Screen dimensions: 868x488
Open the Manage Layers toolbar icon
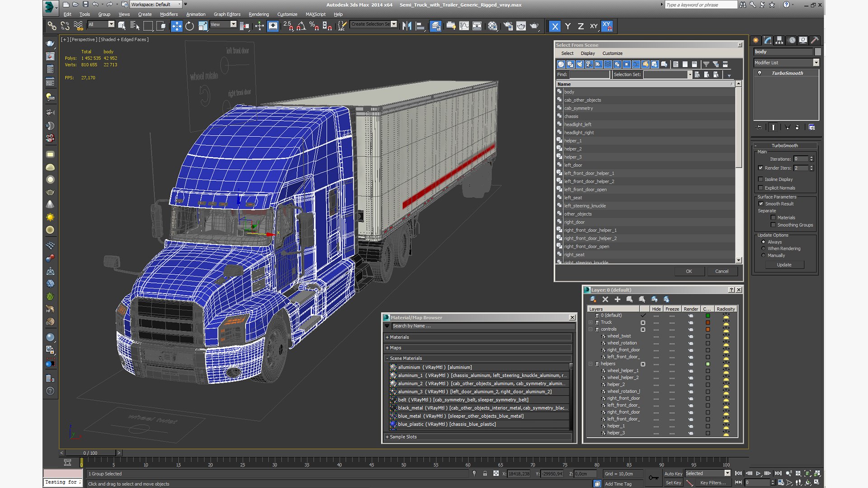pyautogui.click(x=435, y=26)
